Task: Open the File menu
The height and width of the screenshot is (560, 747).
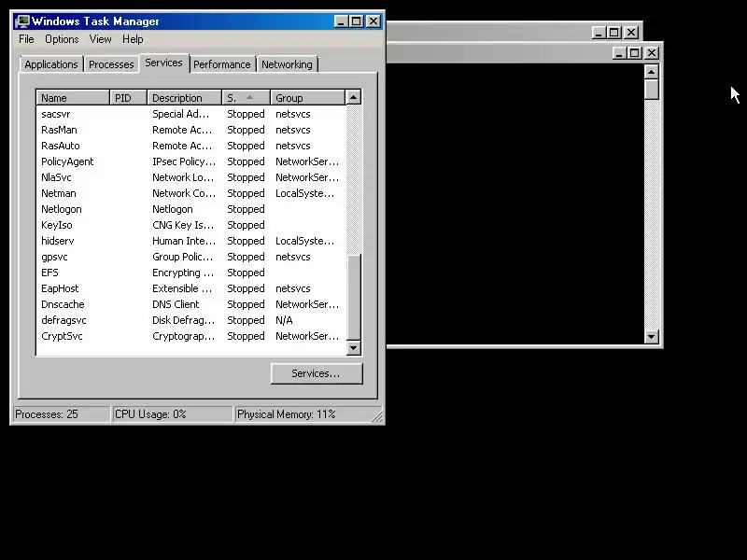Action: coord(26,39)
